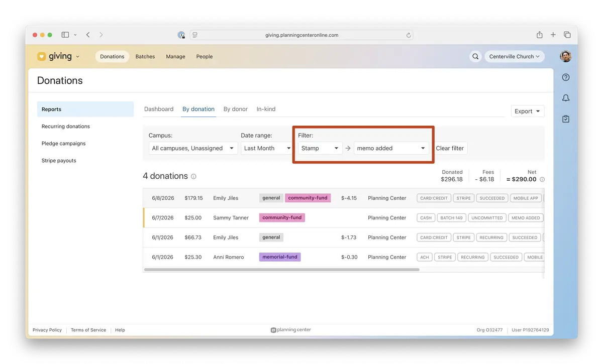
Task: Click the info icon next to 4 donations
Action: tap(193, 177)
